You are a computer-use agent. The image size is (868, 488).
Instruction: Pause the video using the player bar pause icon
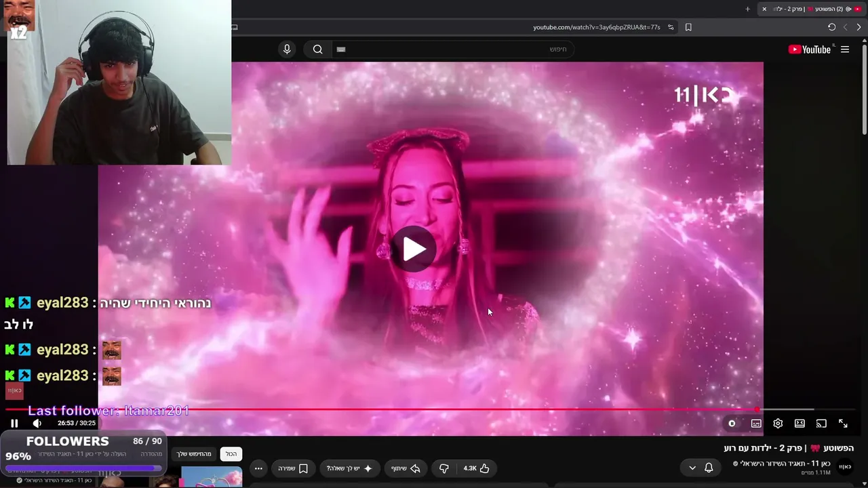tap(14, 424)
